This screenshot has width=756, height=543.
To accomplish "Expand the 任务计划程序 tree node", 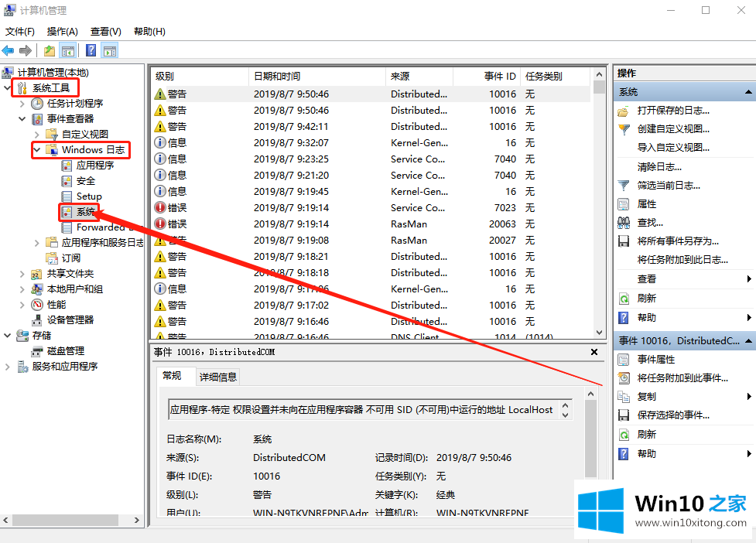I will (x=22, y=104).
